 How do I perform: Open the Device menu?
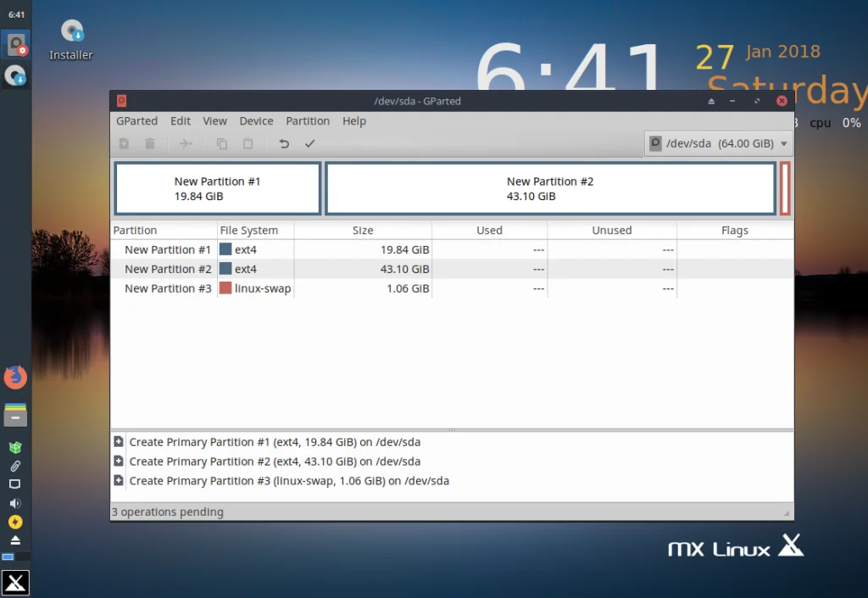coord(256,121)
